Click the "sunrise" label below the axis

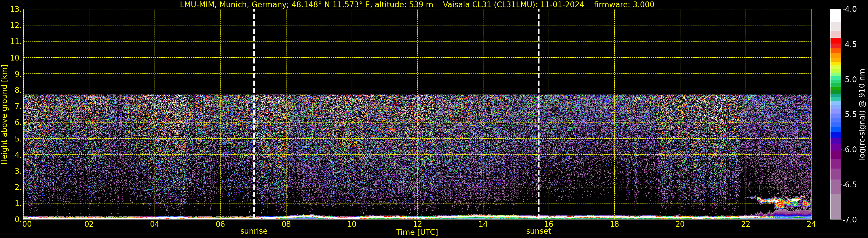pyautogui.click(x=254, y=231)
